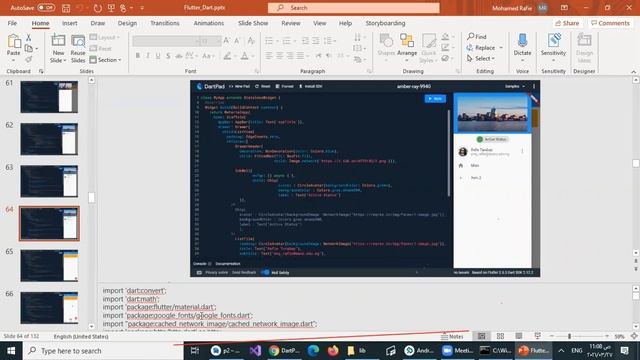The height and width of the screenshot is (360, 640).
Task: Select slide 65 thumbnail
Action: pos(49,266)
